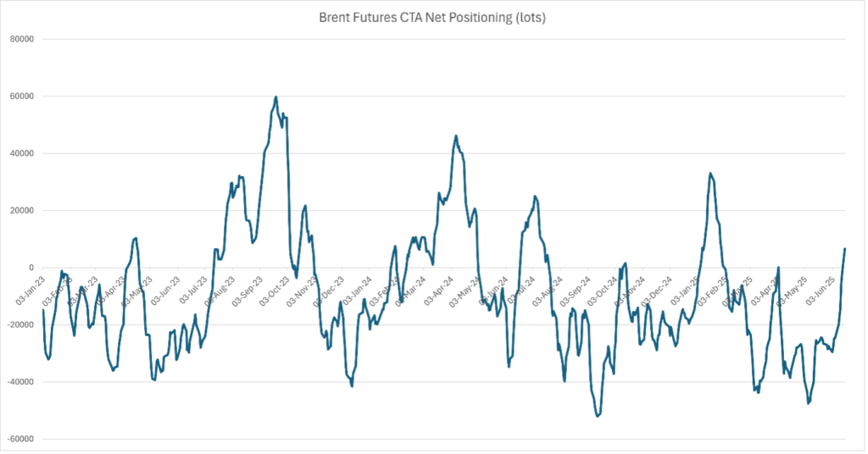
Task: Select the 0 value y-axis label
Action: coord(29,268)
